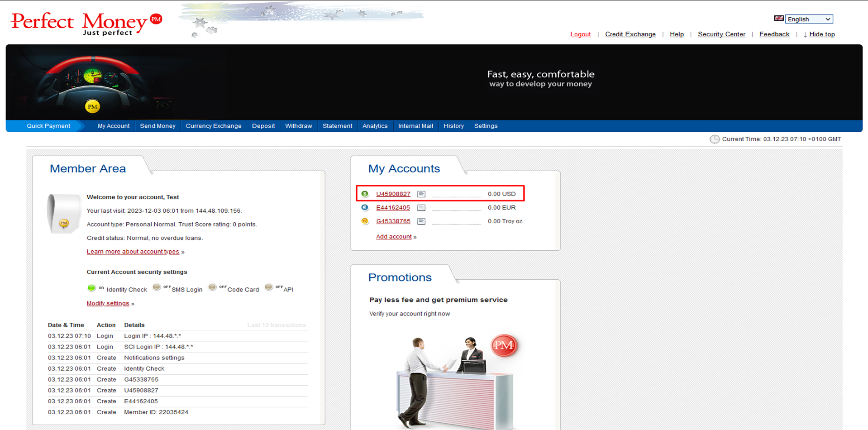Open the Feedback link
Viewport: 868px width, 430px height.
pos(774,34)
